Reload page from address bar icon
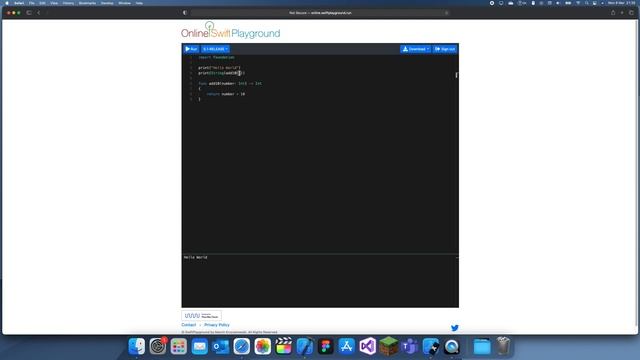640x360 pixels. pyautogui.click(x=446, y=13)
